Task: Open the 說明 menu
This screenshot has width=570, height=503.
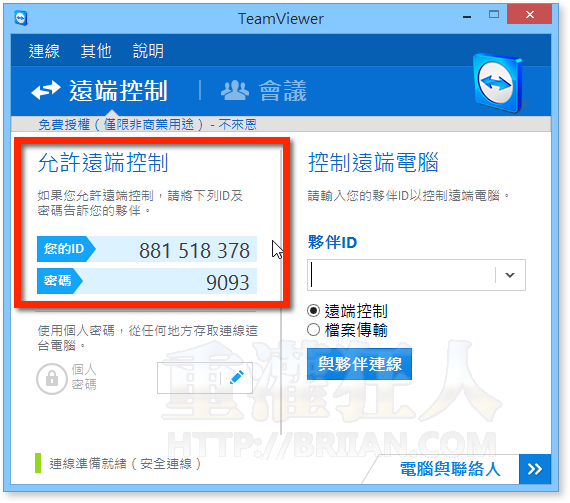Action: [148, 51]
